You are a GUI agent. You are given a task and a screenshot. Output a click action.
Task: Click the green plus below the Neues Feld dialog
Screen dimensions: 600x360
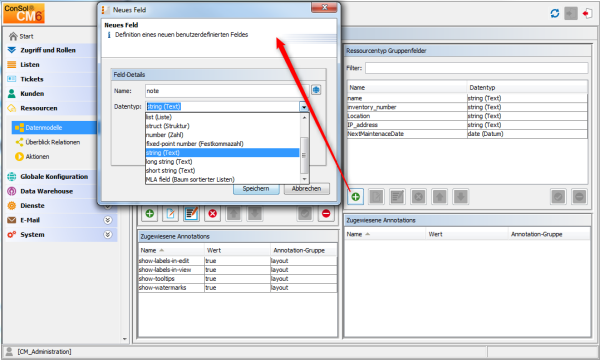pyautogui.click(x=150, y=213)
